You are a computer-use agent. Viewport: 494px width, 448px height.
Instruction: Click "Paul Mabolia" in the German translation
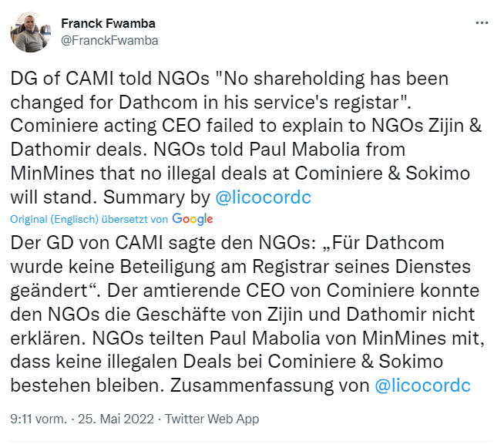click(x=184, y=339)
